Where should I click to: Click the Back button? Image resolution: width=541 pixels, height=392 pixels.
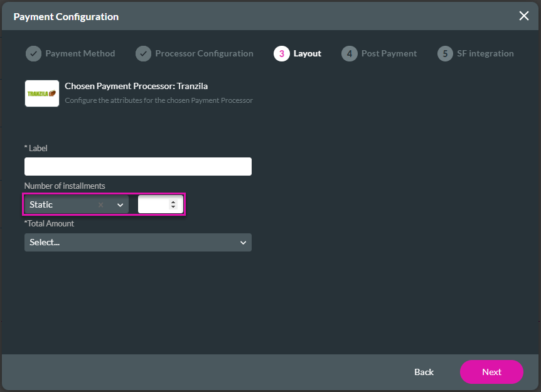pos(424,372)
